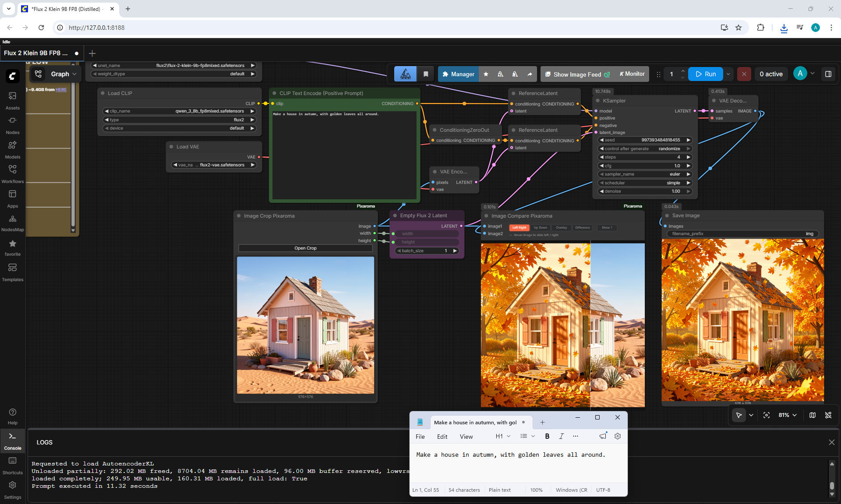Click the bookmark icon in top toolbar

click(426, 74)
